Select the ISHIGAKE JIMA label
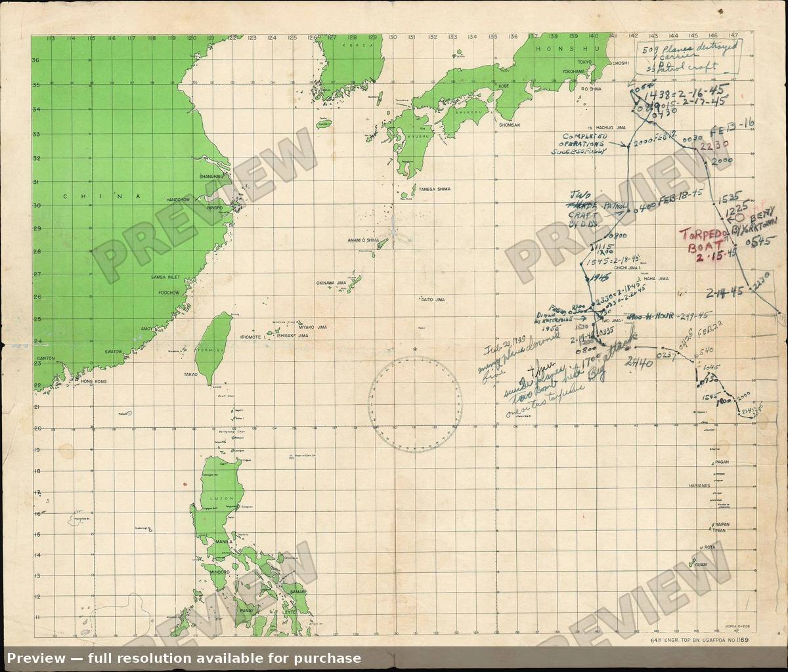Image resolution: width=788 pixels, height=672 pixels. coord(292,336)
